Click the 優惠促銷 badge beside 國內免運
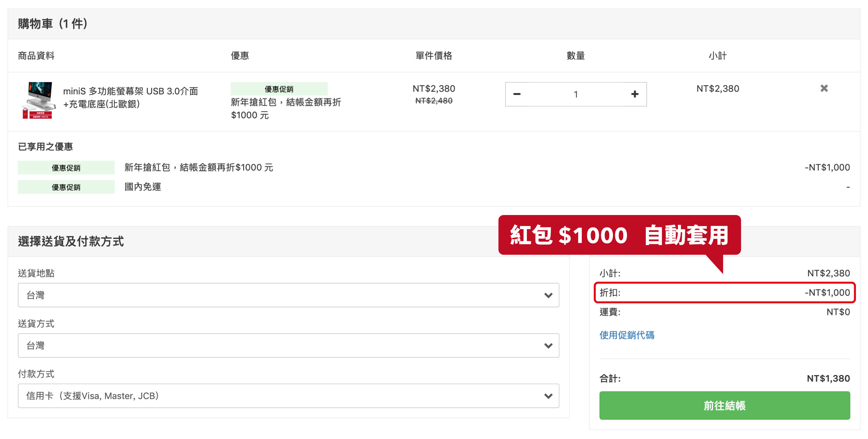 (66, 187)
